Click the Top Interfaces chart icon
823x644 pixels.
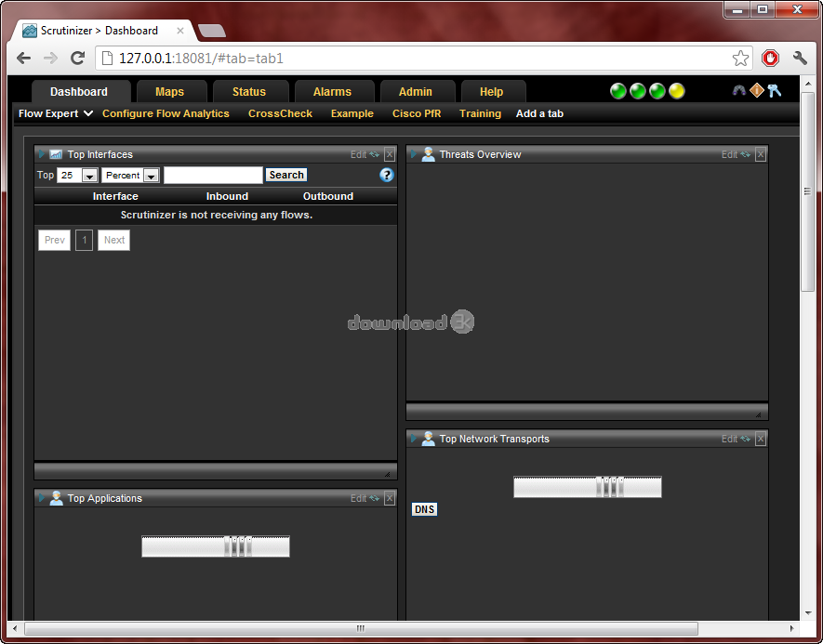coord(56,154)
